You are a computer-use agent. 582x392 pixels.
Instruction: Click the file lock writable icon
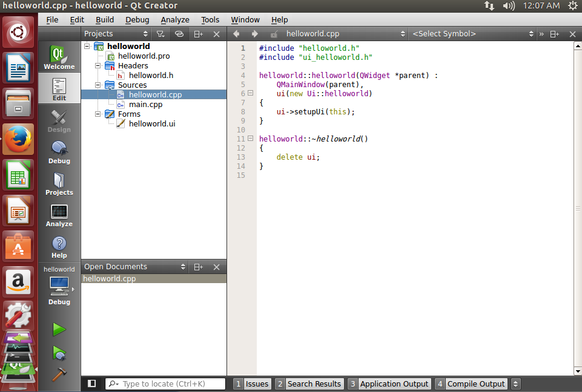pyautogui.click(x=274, y=34)
